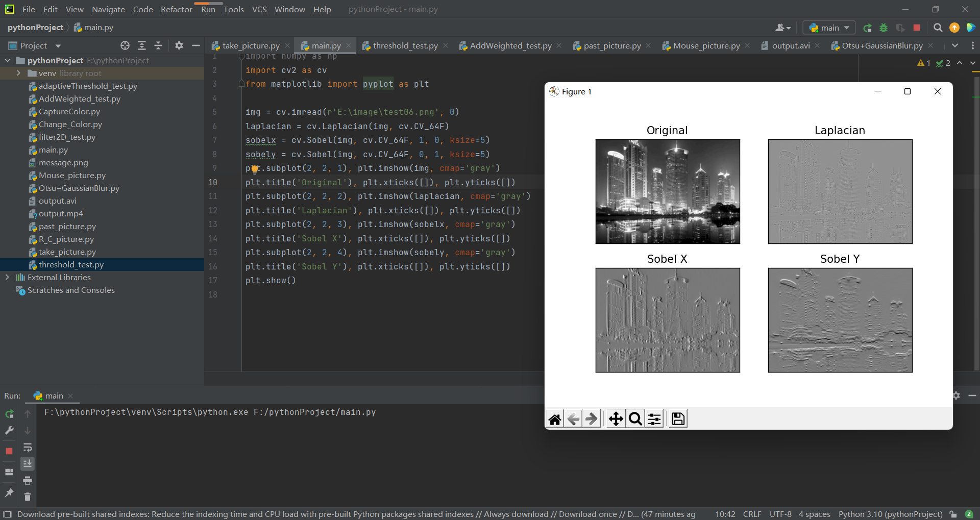Screen dimensions: 980x520
Task: Click the Python 3.10 interpreter status label
Action: (890, 514)
